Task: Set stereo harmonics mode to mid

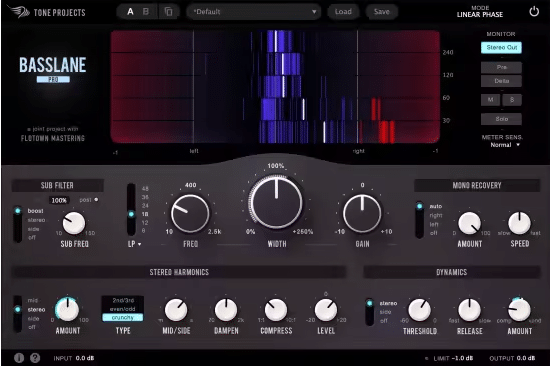Action: coord(33,301)
